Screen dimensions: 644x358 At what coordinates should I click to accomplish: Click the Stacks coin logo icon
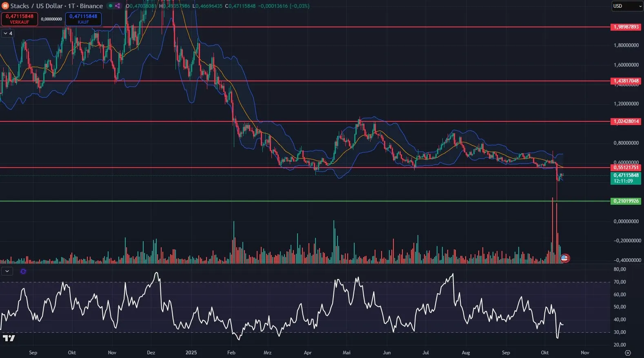pyautogui.click(x=5, y=6)
